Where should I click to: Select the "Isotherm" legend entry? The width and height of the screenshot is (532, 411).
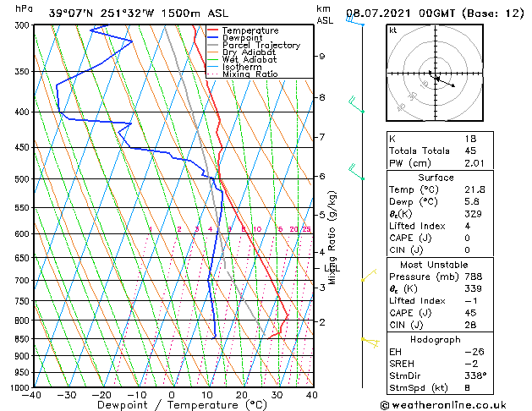pyautogui.click(x=242, y=67)
